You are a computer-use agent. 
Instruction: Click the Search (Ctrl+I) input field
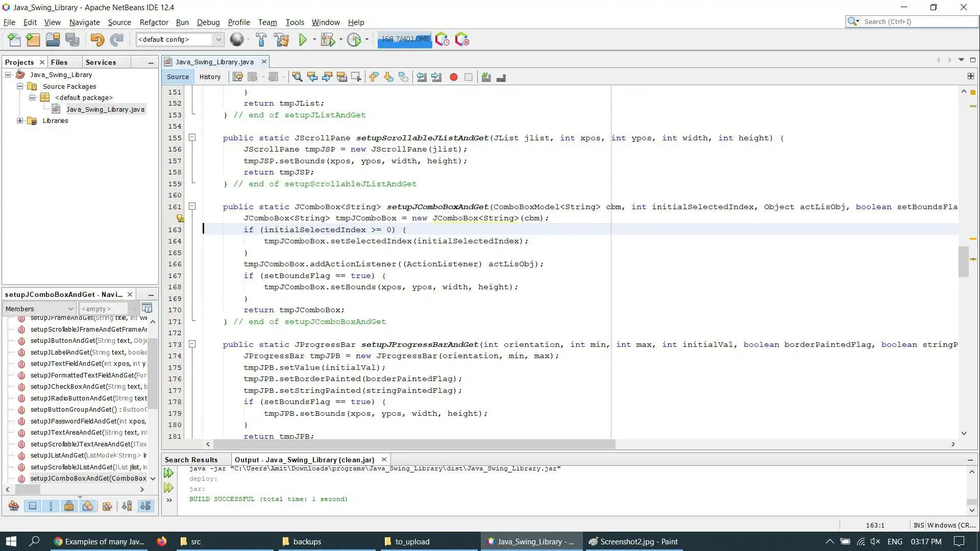917,21
